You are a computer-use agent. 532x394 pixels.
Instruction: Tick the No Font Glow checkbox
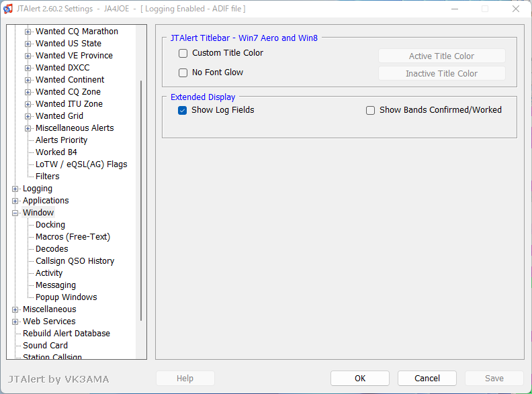pyautogui.click(x=183, y=72)
